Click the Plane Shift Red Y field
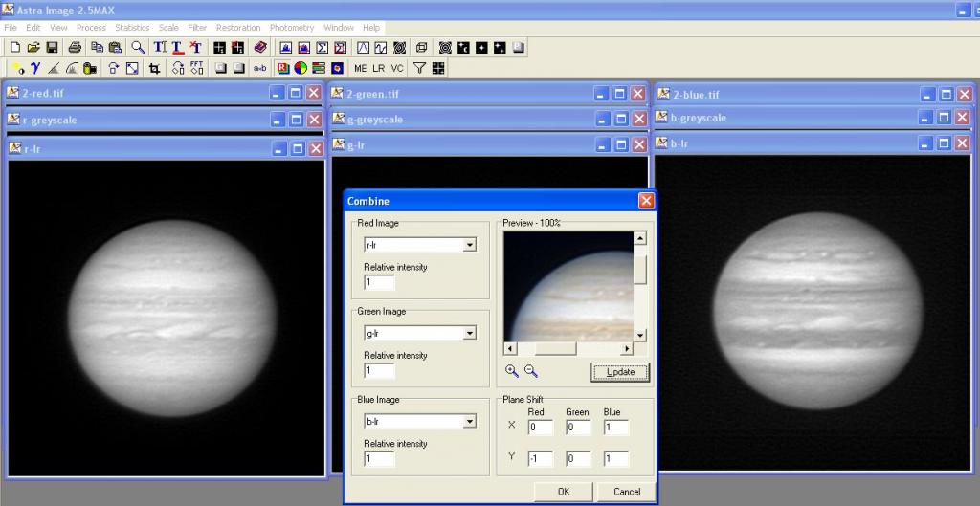The image size is (980, 506). 541,459
